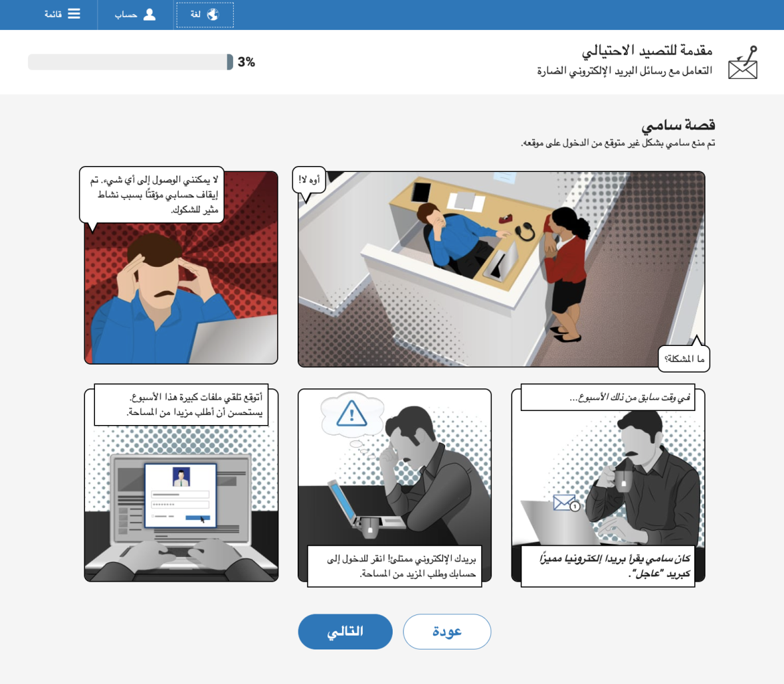Image resolution: width=784 pixels, height=684 pixels.
Task: Click the blue login button in comic panel
Action: pos(197,517)
